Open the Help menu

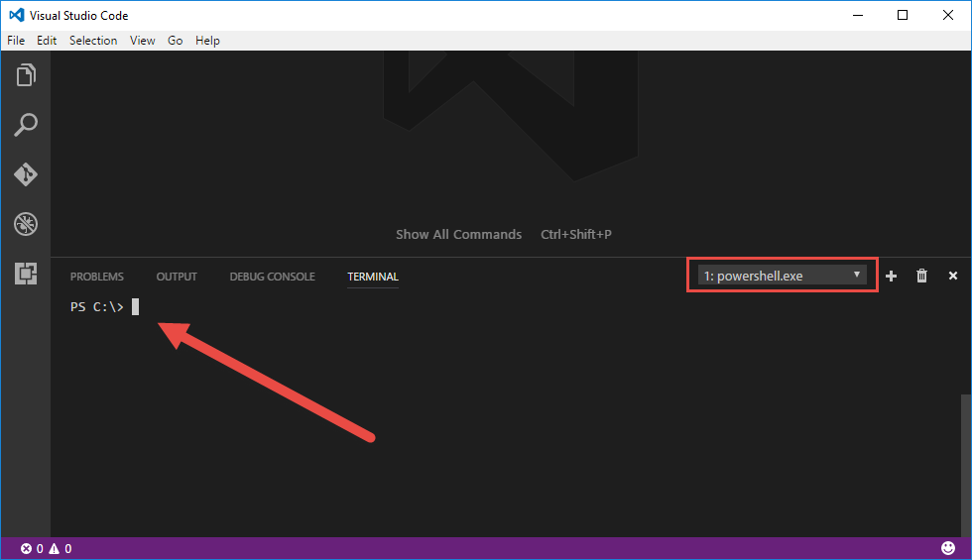click(207, 41)
